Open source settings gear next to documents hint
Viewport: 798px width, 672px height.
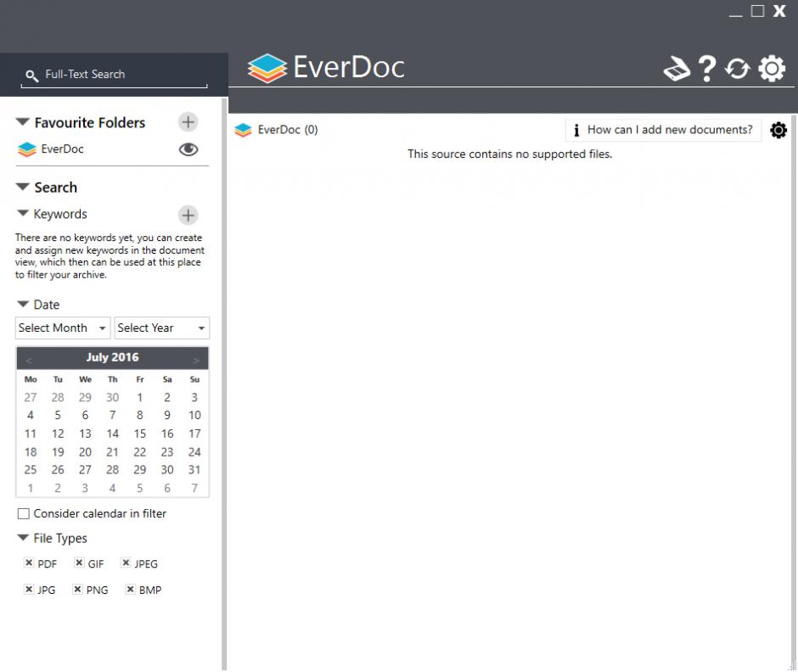click(778, 130)
